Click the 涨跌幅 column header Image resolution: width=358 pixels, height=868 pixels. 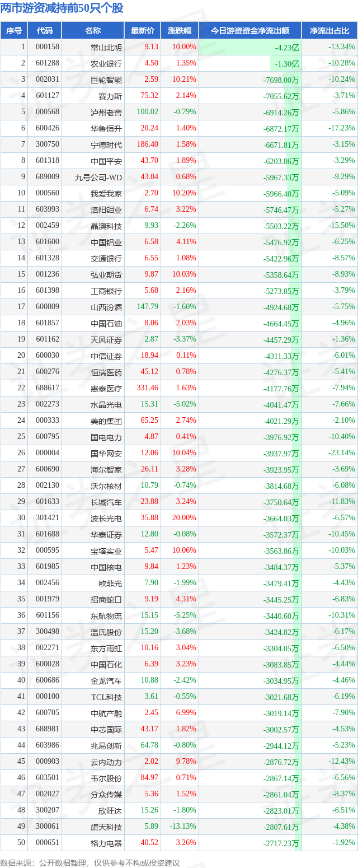click(x=179, y=31)
